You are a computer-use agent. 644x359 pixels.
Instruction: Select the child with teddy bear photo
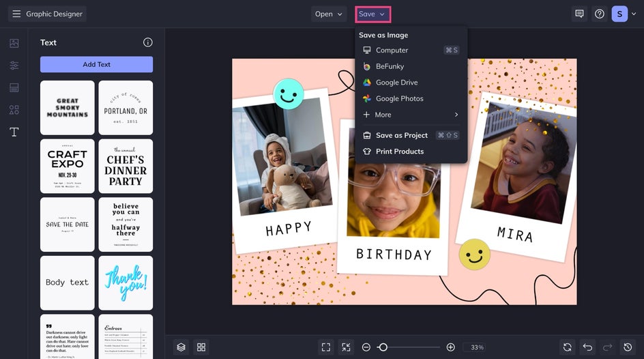click(x=282, y=156)
